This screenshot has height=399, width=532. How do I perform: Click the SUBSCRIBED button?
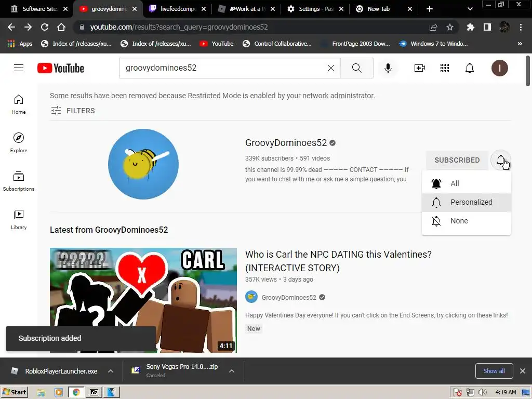pos(457,160)
